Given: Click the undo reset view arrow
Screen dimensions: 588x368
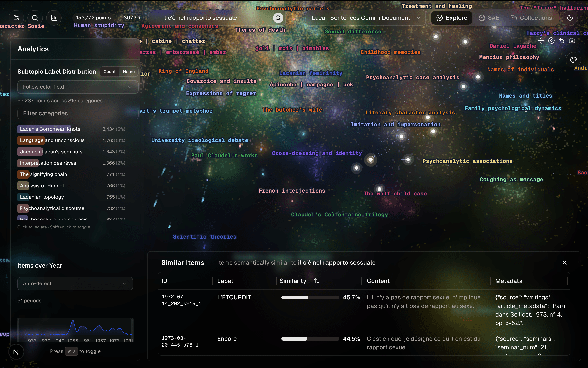Looking at the screenshot, I should tap(562, 41).
